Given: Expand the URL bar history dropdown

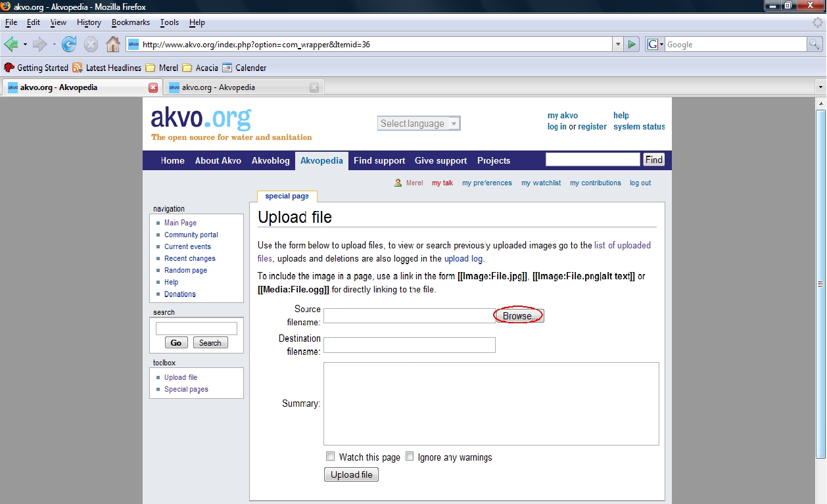Looking at the screenshot, I should 618,45.
